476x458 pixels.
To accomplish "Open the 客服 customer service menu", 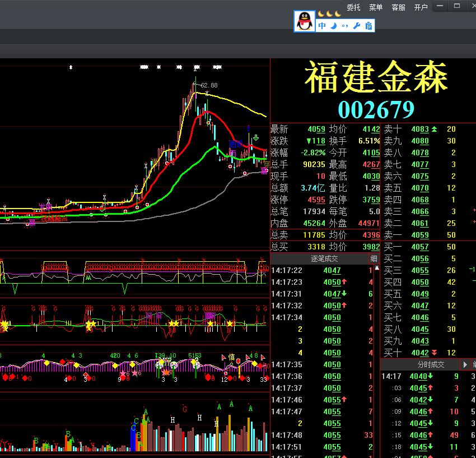I will point(398,7).
